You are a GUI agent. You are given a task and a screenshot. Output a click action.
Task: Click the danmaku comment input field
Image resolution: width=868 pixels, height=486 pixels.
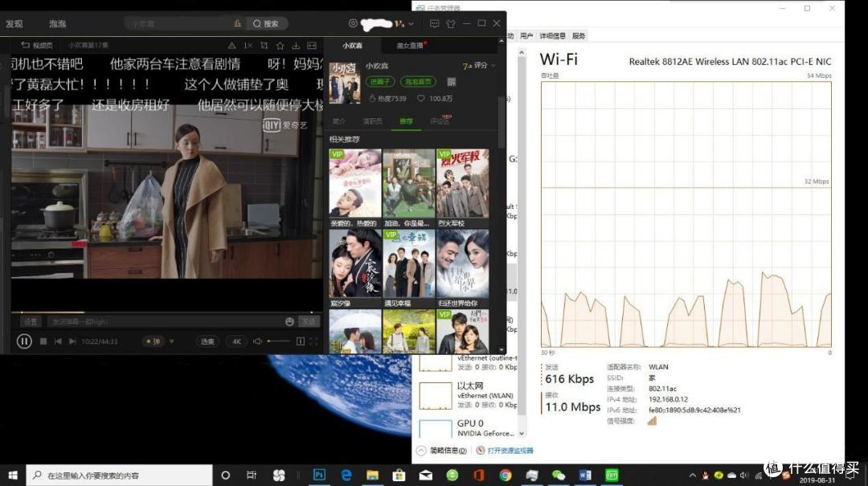(165, 321)
